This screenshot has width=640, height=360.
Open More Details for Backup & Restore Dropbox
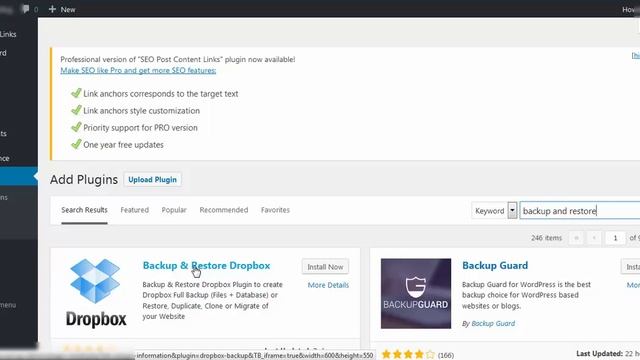(328, 285)
